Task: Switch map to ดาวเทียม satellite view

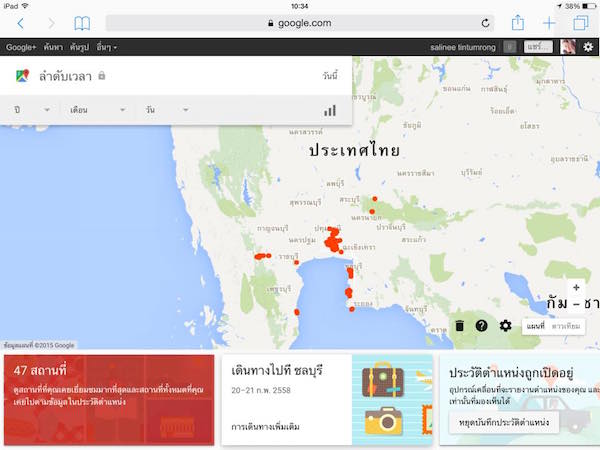Action: [566, 326]
